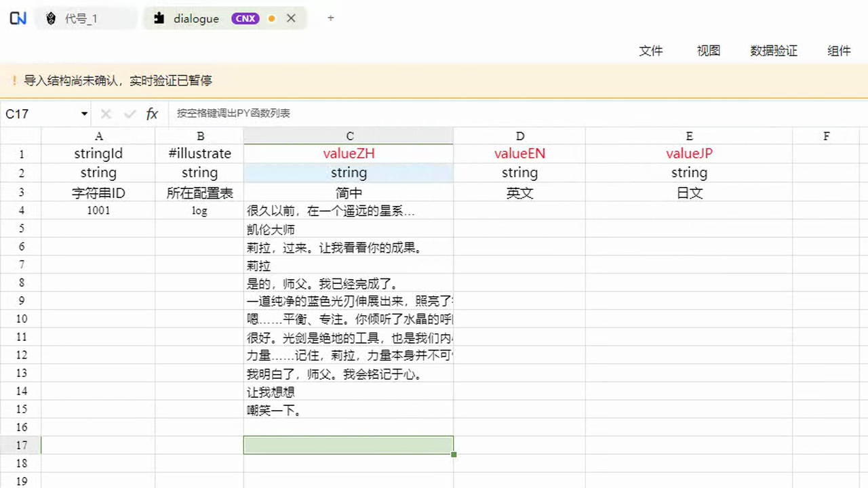The image size is (868, 488).
Task: Click the fill handle of selected cell C17
Action: 454,454
